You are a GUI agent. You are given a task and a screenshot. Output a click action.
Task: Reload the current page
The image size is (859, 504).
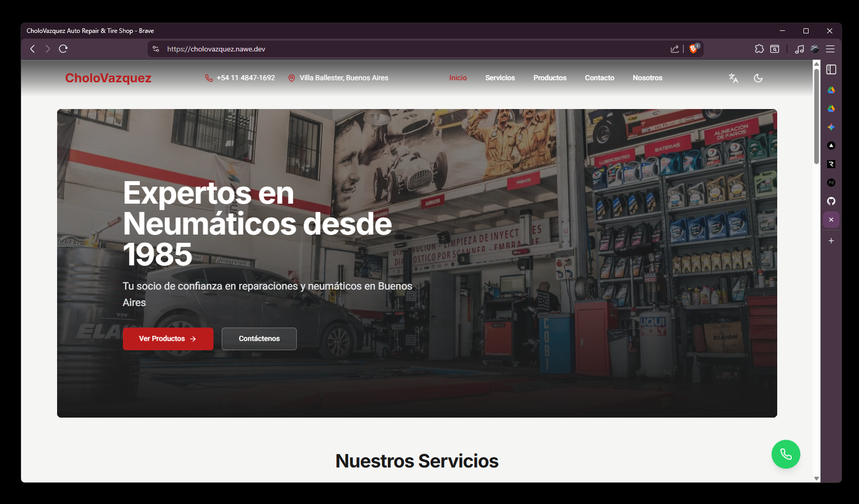63,49
